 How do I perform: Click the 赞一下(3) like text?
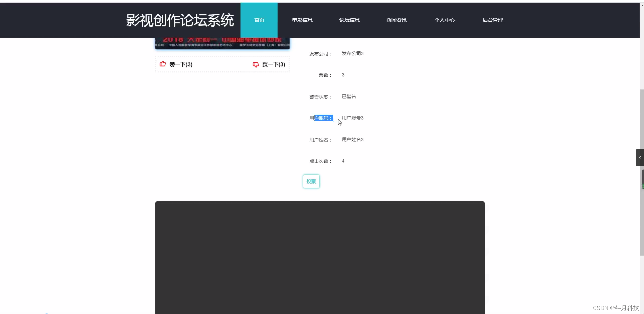coord(180,64)
